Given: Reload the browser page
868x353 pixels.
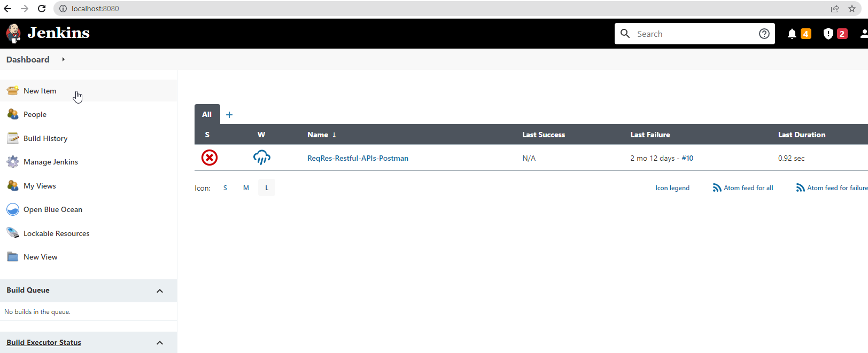Looking at the screenshot, I should [42, 9].
